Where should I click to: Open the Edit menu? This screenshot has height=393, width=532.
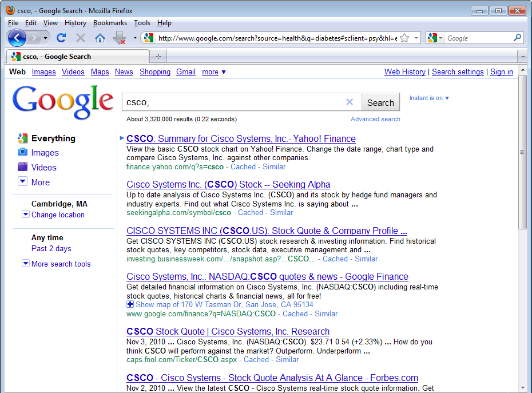click(30, 23)
